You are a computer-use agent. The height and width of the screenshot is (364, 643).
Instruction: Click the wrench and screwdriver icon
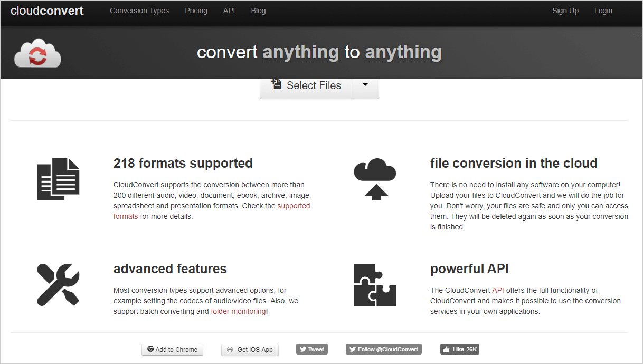click(58, 285)
